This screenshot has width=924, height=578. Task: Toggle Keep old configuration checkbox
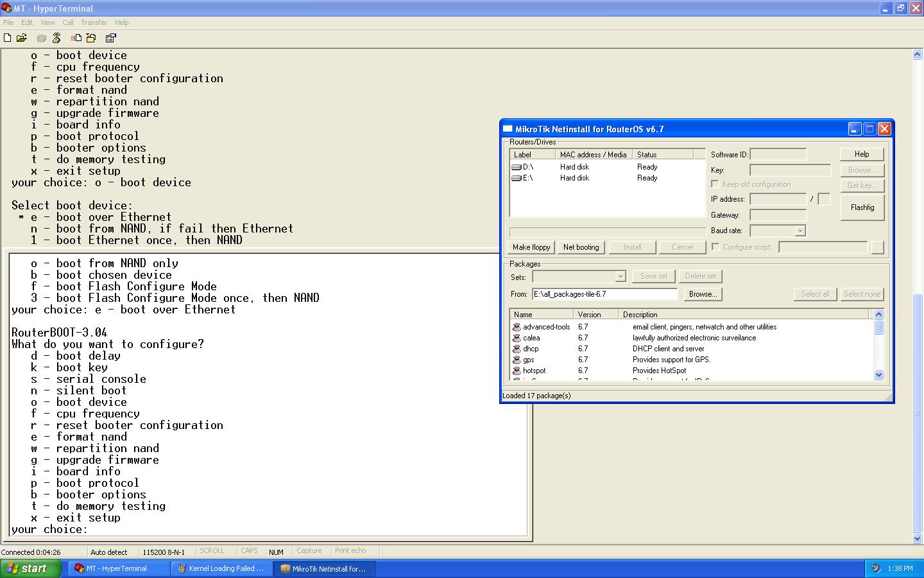pyautogui.click(x=715, y=184)
